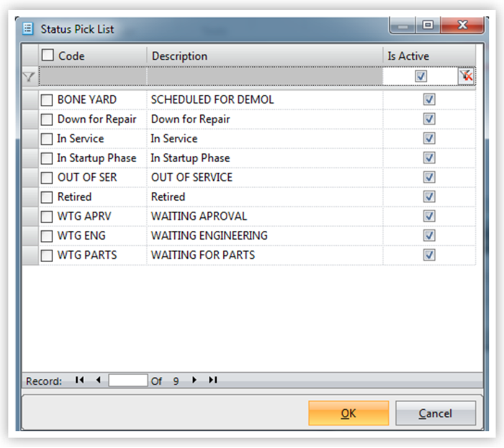Toggle the select-all Code header checkbox

(x=48, y=55)
